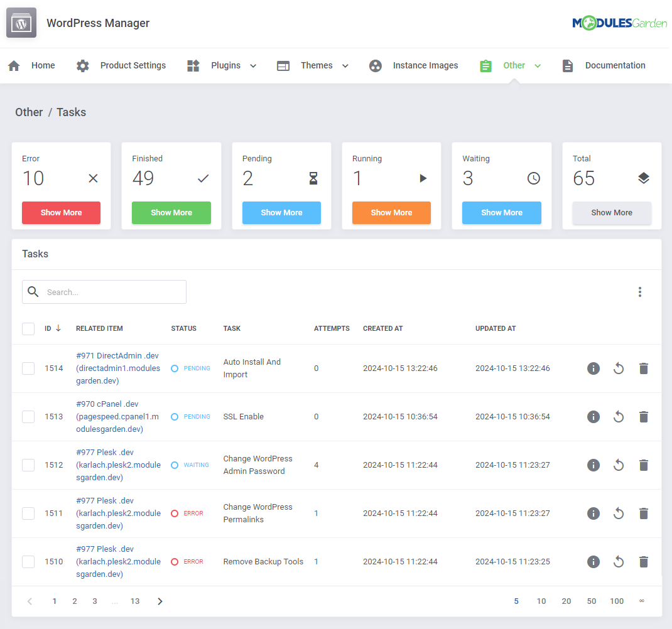Retry task 1513
672x629 pixels.
619,417
